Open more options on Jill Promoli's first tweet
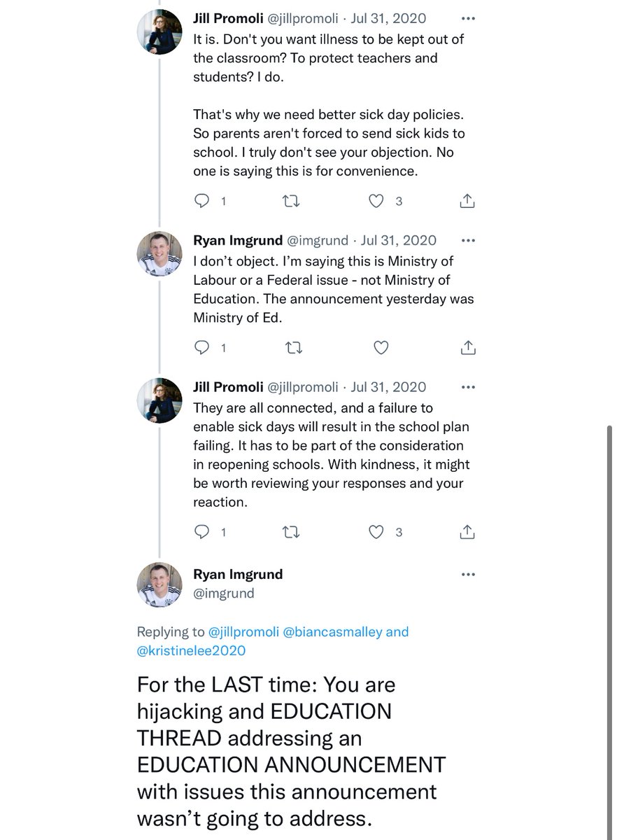This screenshot has width=617, height=840. tap(468, 19)
